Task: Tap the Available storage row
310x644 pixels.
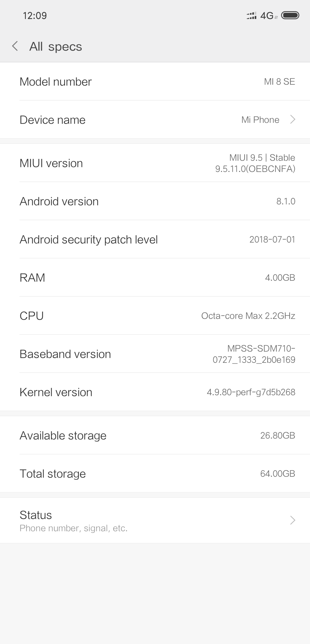Action: pos(155,435)
